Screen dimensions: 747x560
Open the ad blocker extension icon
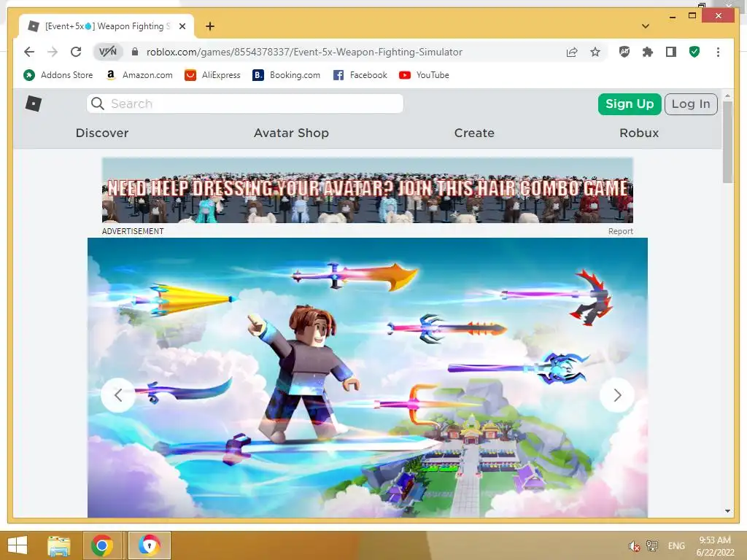[624, 52]
